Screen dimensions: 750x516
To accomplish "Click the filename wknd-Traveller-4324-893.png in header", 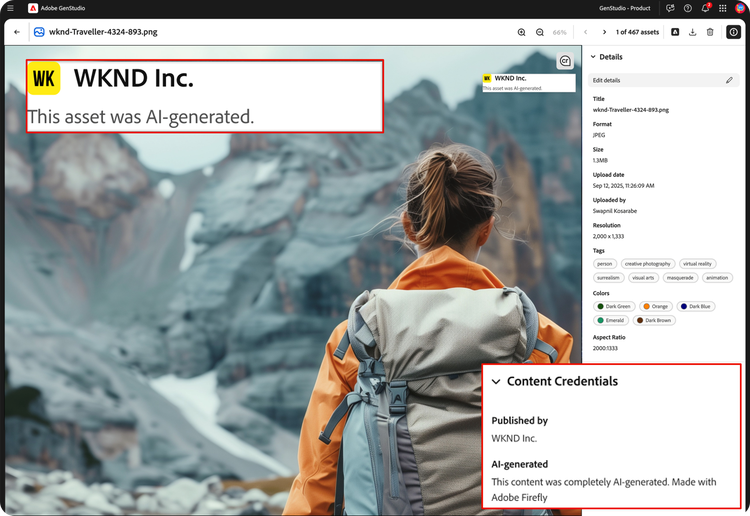I will pos(103,32).
